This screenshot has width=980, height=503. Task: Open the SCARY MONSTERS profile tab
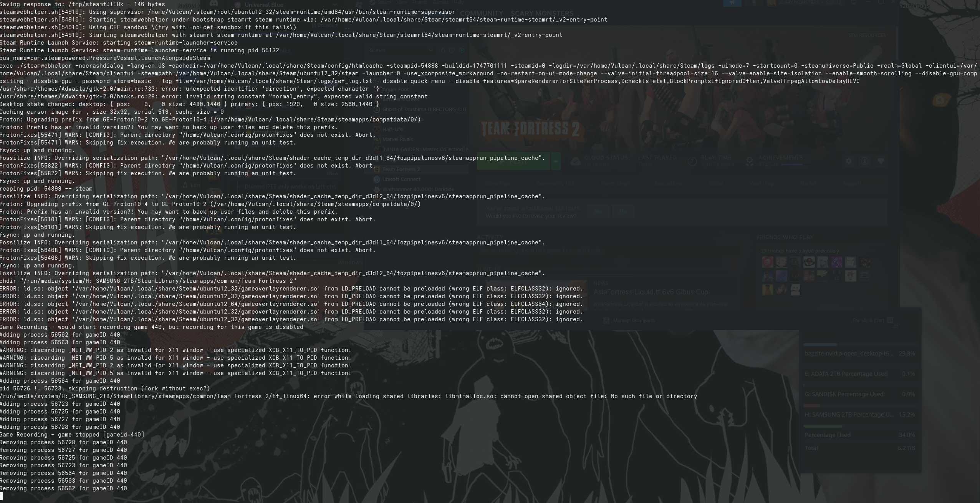[541, 13]
